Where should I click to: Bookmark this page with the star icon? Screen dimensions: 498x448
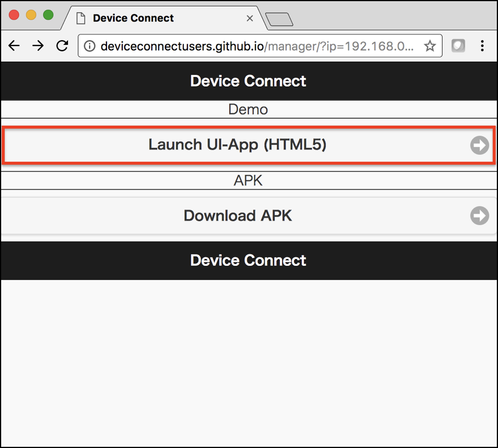point(429,46)
